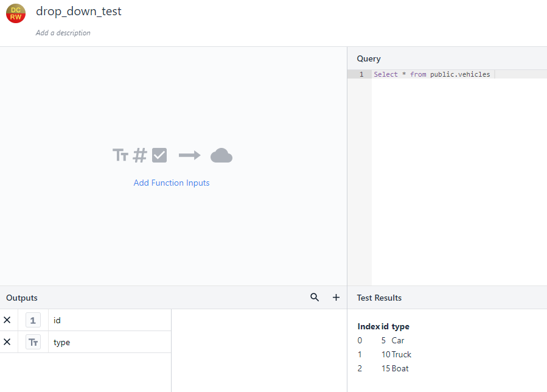Screen dimensions: 547x392
Task: Select the type output name field
Action: (x=110, y=342)
